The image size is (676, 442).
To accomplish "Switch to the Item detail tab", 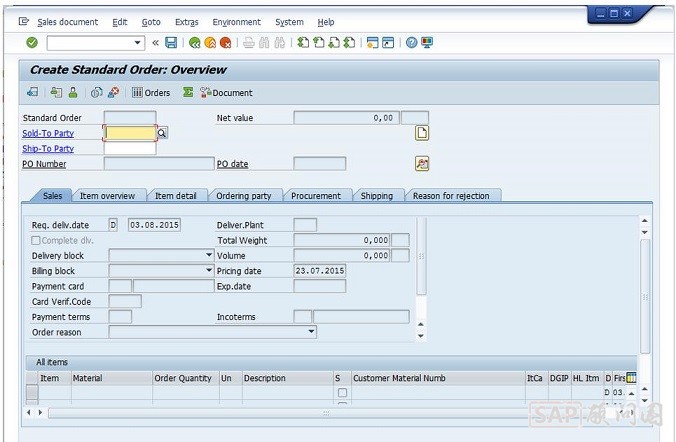I will pos(175,196).
